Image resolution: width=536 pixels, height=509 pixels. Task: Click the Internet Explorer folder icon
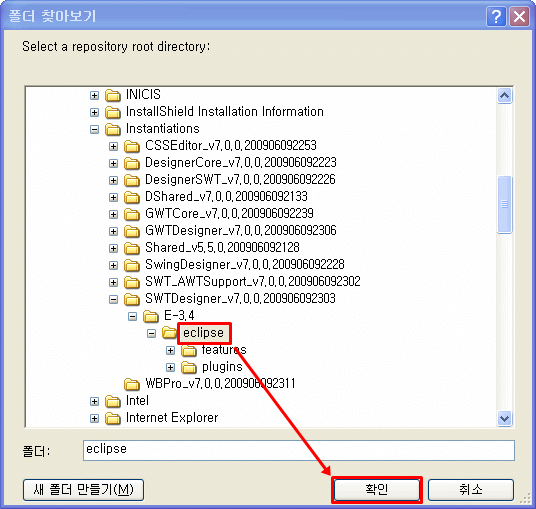coord(112,418)
